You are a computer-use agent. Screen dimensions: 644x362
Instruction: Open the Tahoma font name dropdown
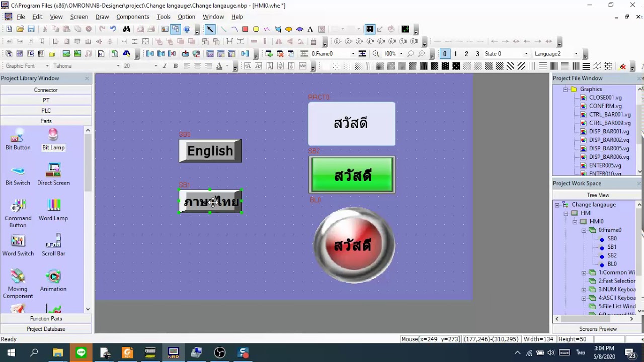pyautogui.click(x=118, y=66)
